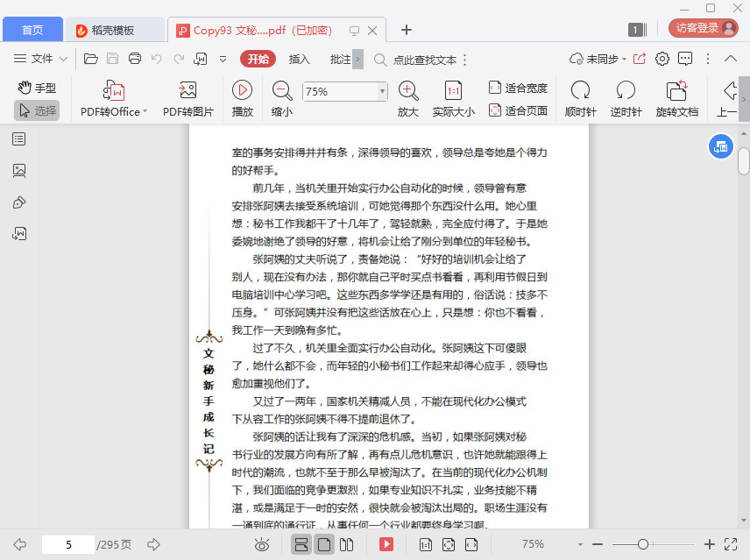Toggle eye protection mode in status bar
The width and height of the screenshot is (750, 560).
261,544
